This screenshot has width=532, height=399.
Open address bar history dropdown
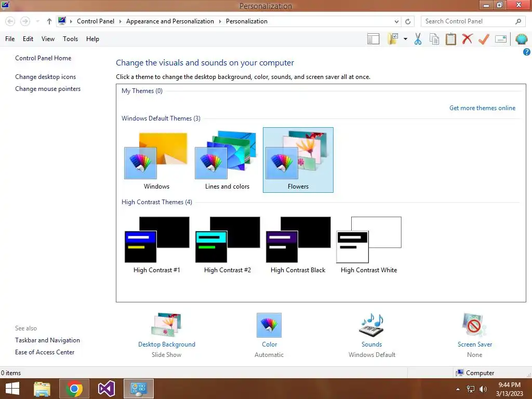(396, 21)
